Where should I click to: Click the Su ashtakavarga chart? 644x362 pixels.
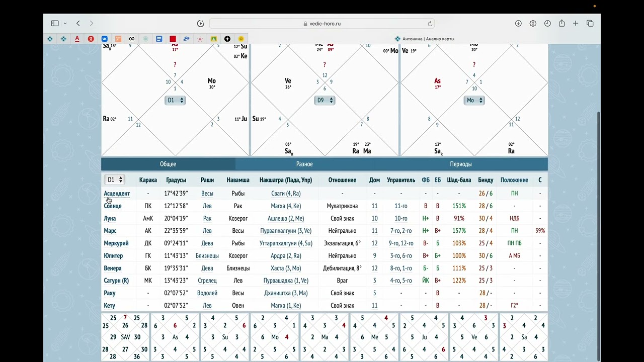tap(225, 337)
